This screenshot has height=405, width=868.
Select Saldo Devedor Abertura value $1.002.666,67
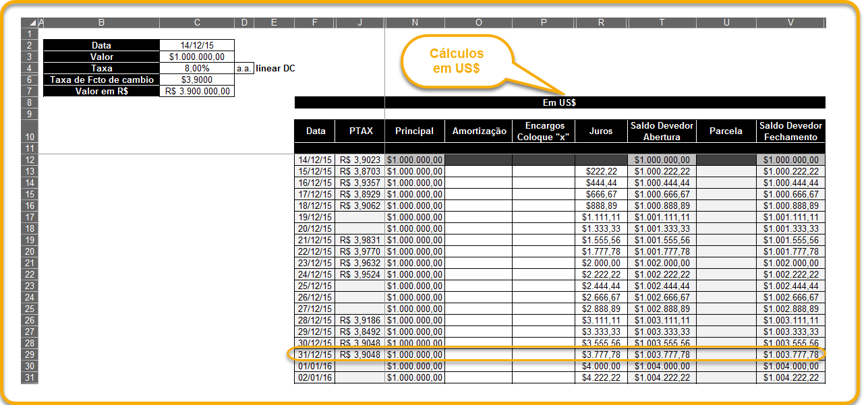pyautogui.click(x=662, y=297)
